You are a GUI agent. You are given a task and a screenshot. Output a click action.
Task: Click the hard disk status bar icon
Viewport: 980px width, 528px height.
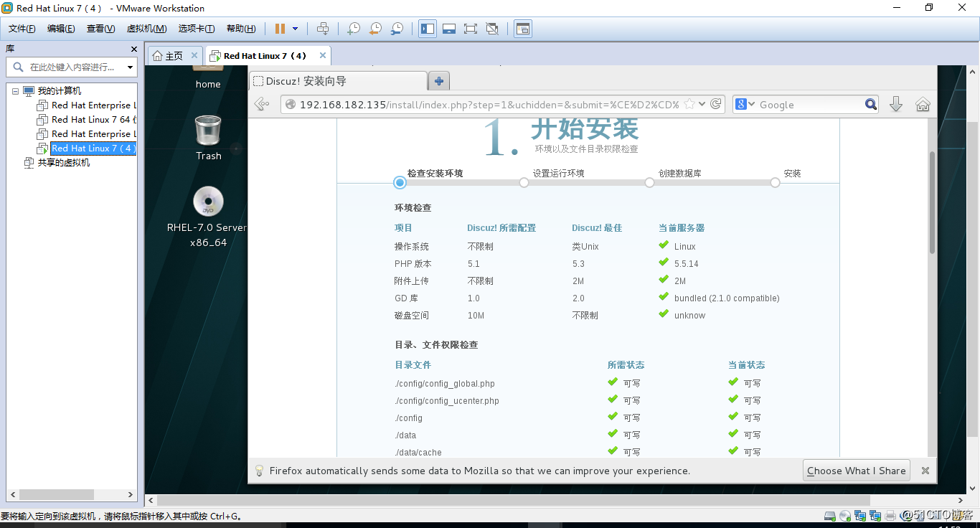click(x=830, y=515)
